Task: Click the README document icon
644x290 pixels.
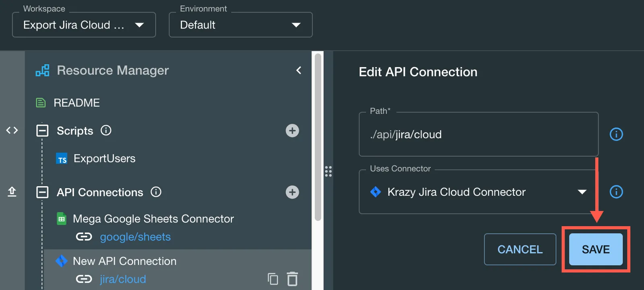Action: 41,103
